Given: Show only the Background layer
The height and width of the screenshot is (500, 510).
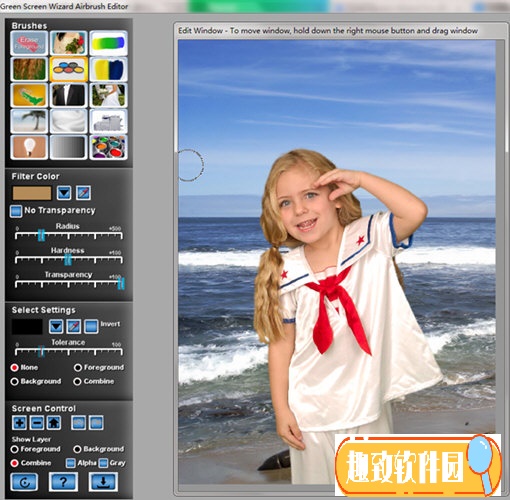Looking at the screenshot, I should [77, 449].
